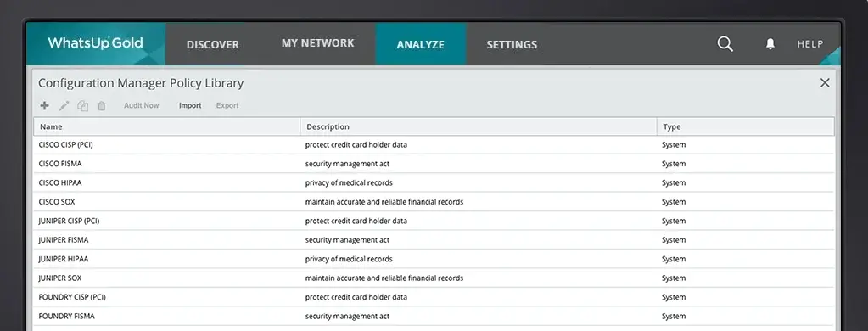This screenshot has width=868, height=331.
Task: Select the Analyze tab
Action: point(421,45)
